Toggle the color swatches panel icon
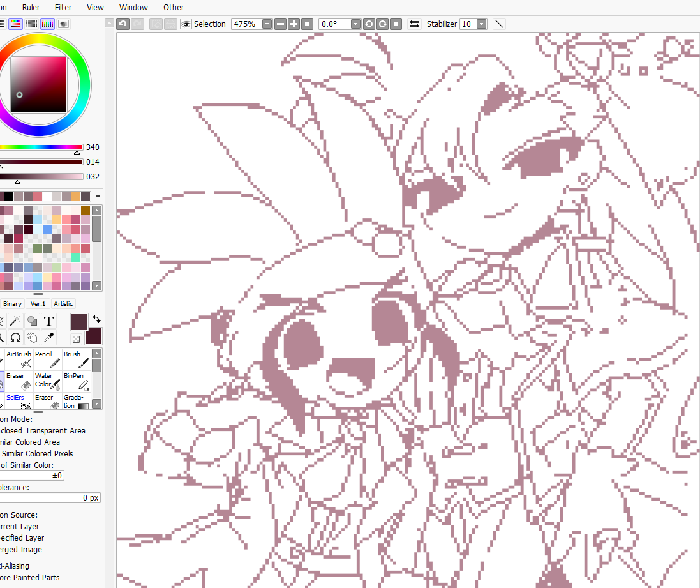The height and width of the screenshot is (588, 700). coord(47,24)
